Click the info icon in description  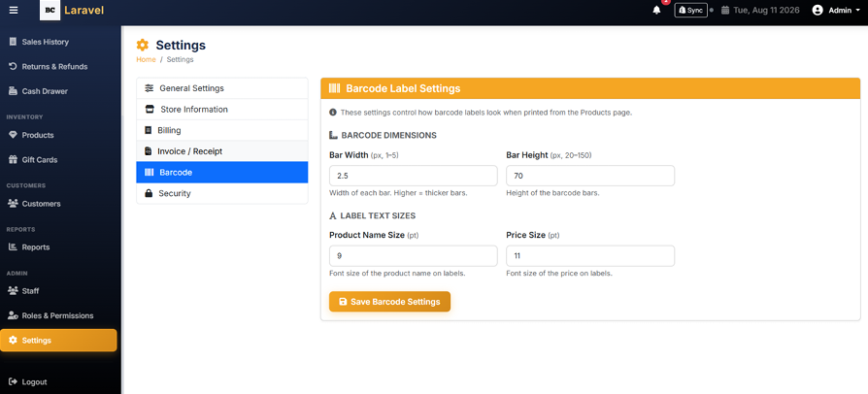coord(333,113)
